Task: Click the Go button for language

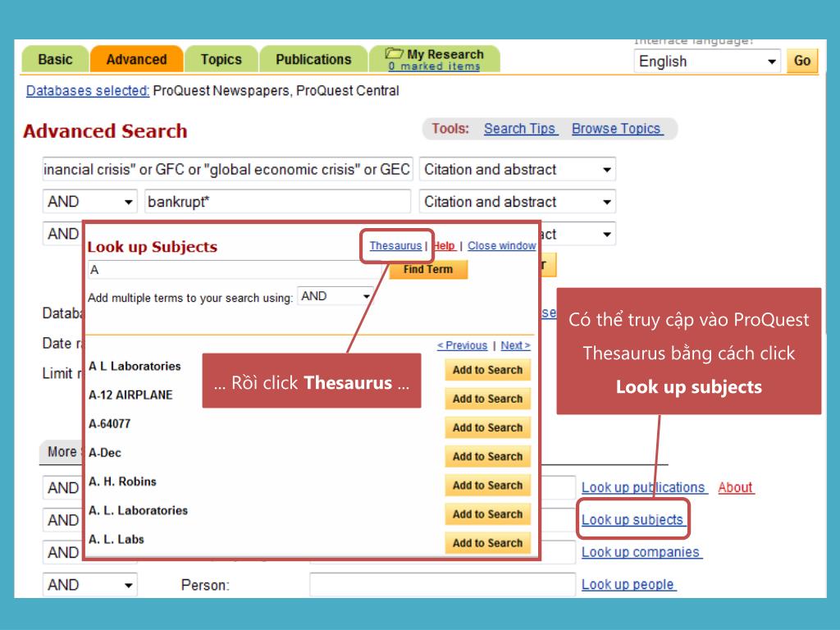Action: point(802,61)
